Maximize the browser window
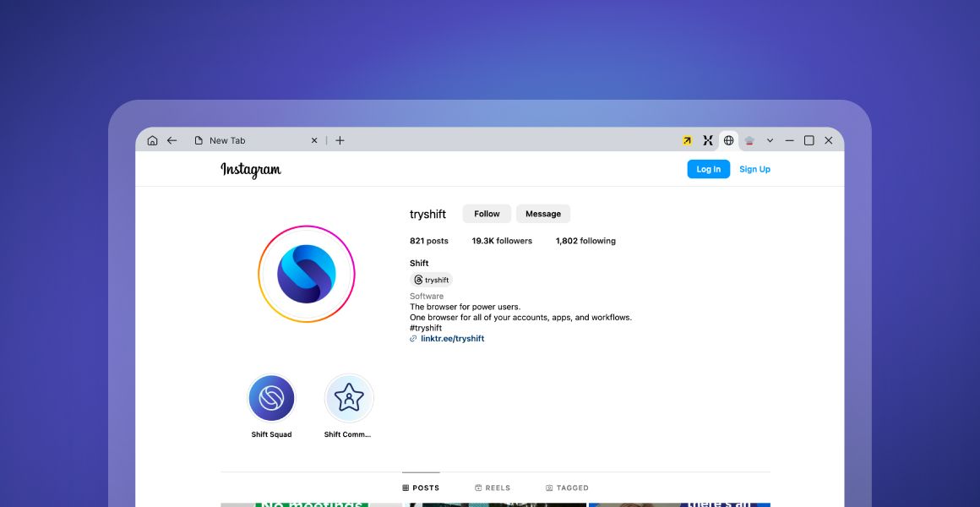Viewport: 980px width, 507px height. (x=808, y=140)
